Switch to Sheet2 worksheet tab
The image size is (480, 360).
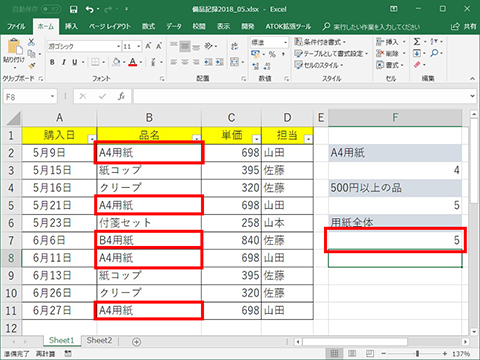point(99,340)
